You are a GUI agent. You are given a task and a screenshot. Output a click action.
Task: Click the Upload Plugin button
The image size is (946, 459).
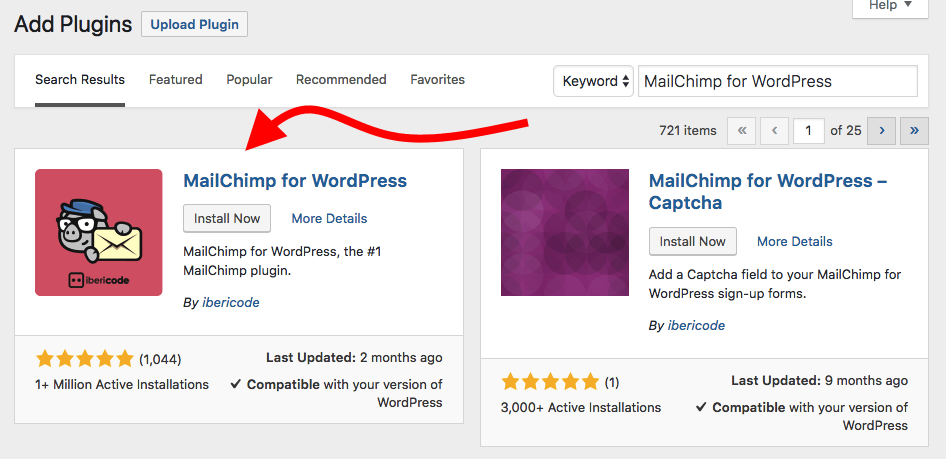point(194,25)
